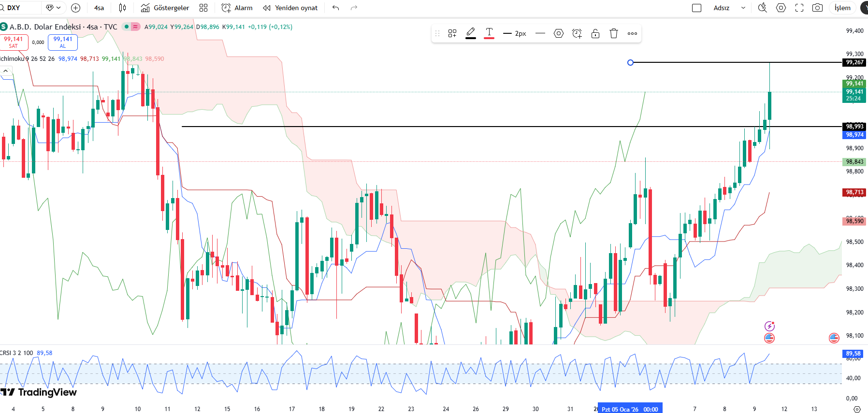Screen dimensions: 868x413
Task: Open line color pencil swatch
Action: [x=470, y=33]
